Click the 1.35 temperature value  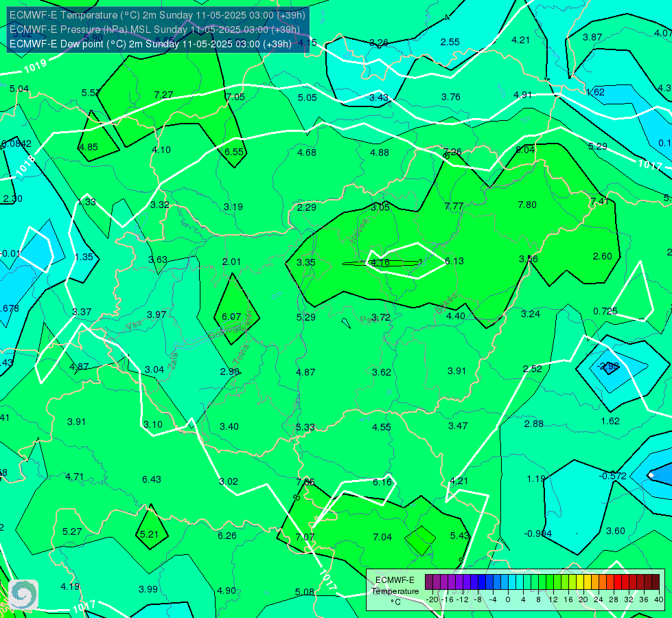[84, 257]
